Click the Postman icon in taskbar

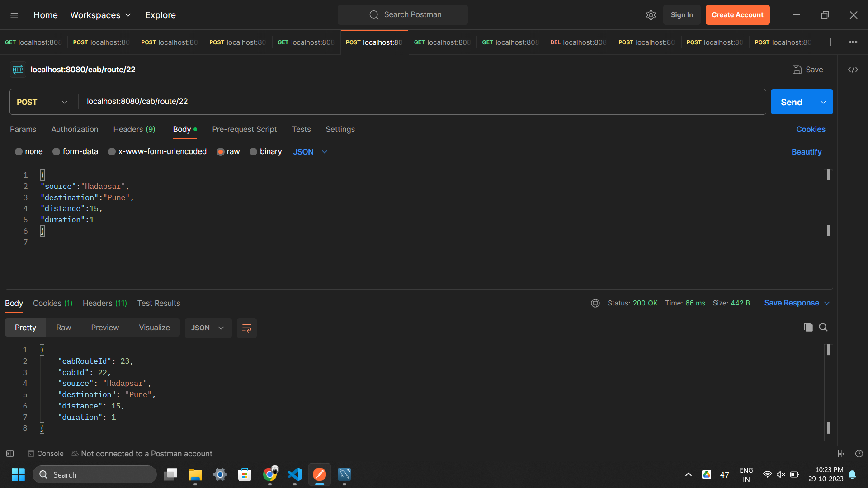tap(320, 475)
